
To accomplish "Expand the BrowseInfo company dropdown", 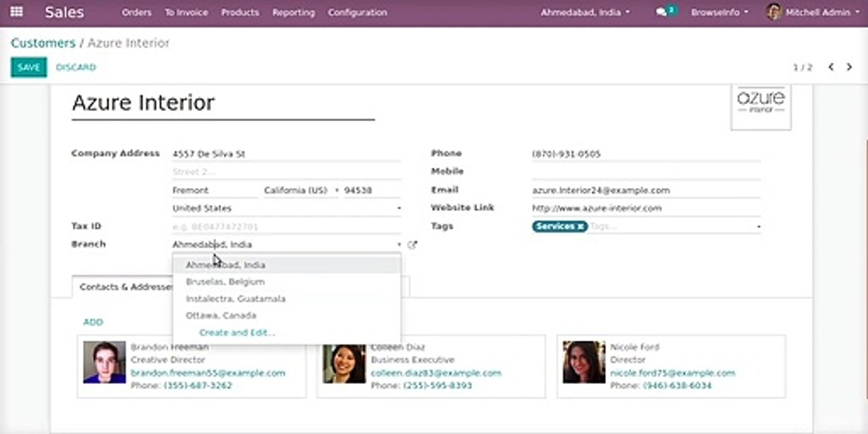I will point(720,12).
